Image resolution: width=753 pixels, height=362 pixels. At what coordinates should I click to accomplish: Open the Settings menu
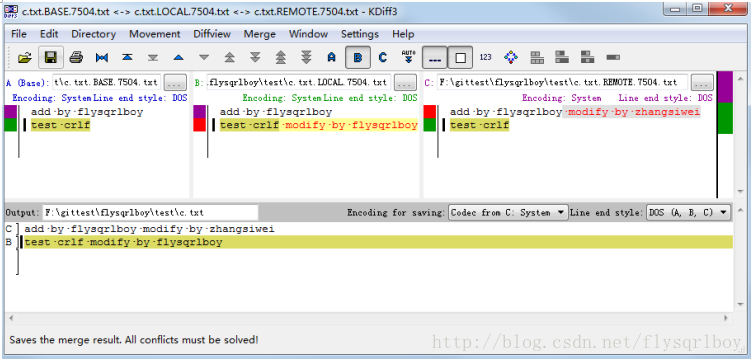coord(360,34)
